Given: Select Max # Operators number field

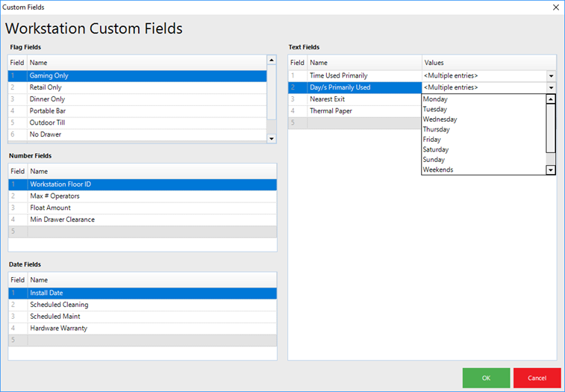Looking at the screenshot, I should click(54, 196).
